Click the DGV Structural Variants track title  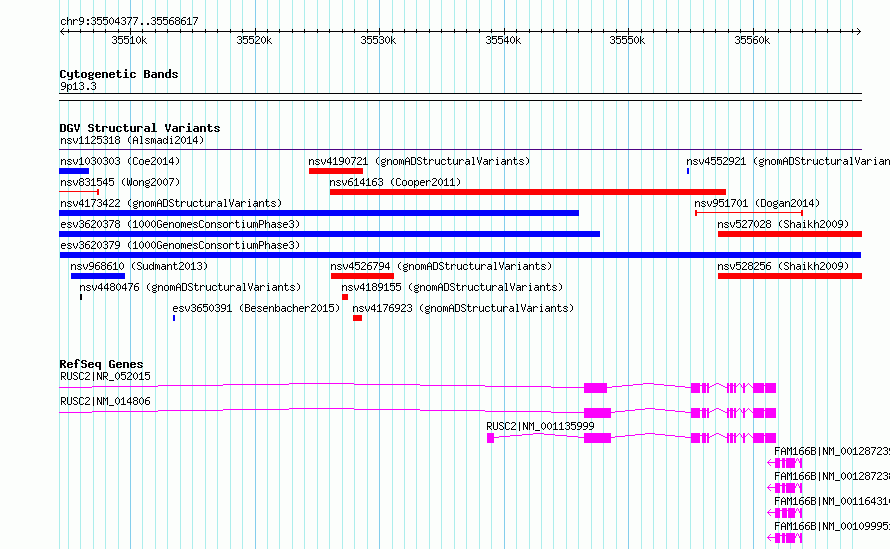pos(140,128)
